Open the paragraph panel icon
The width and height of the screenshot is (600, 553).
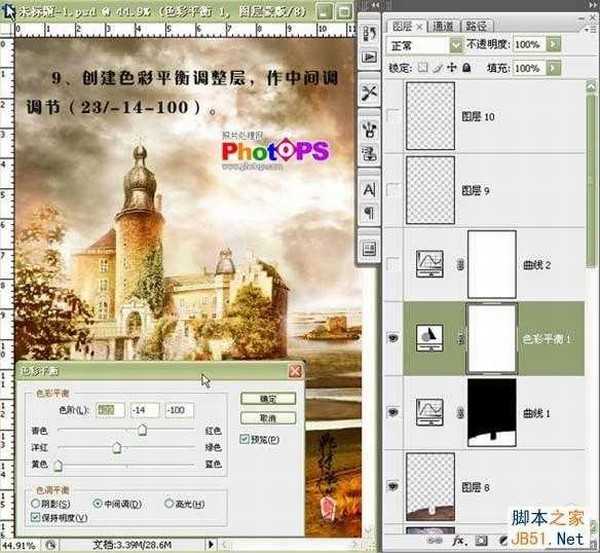[368, 212]
